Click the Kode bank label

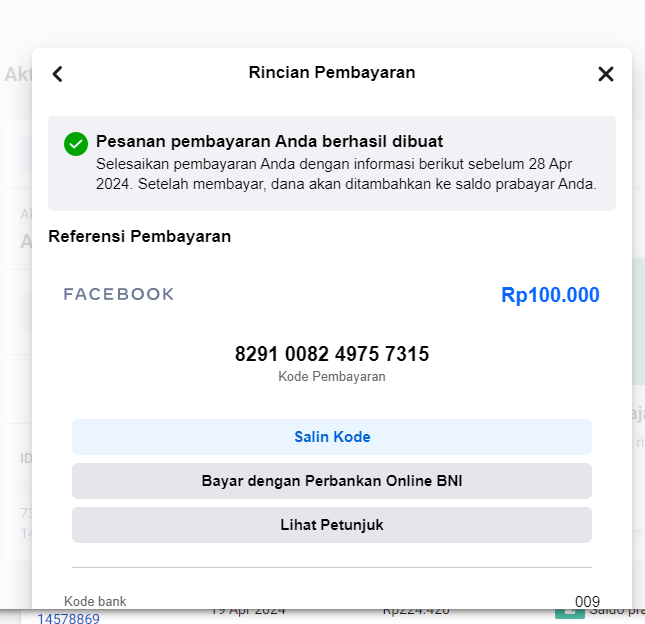click(95, 601)
